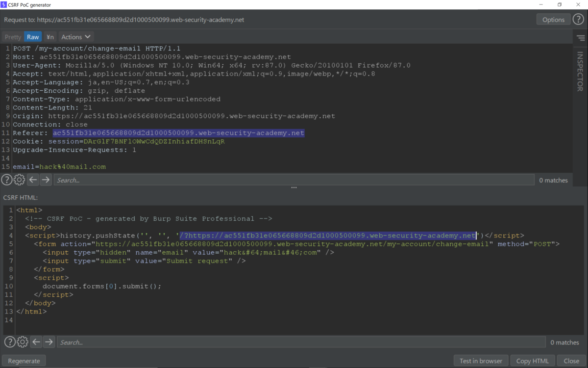
Task: Open CSRF HTML search settings gear
Action: coord(23,342)
